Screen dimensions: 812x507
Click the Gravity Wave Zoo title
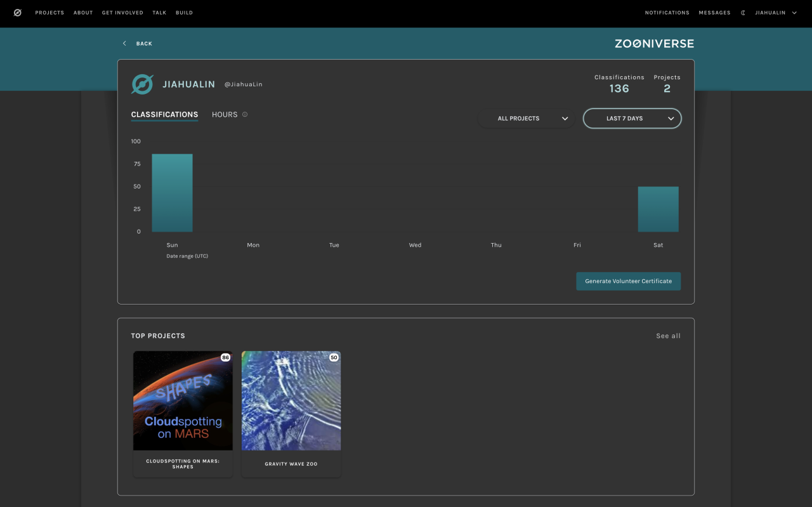pyautogui.click(x=291, y=464)
